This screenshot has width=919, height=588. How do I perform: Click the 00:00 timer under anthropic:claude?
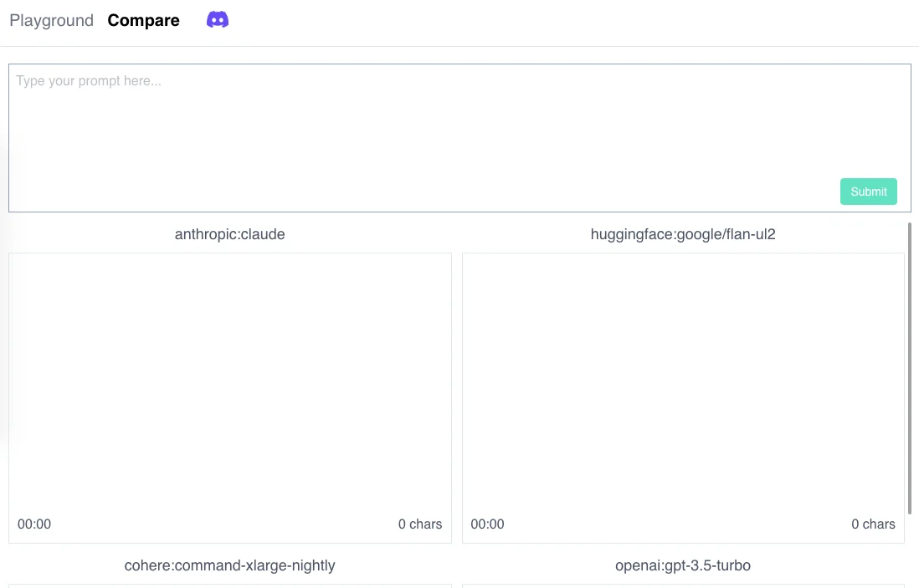click(34, 524)
